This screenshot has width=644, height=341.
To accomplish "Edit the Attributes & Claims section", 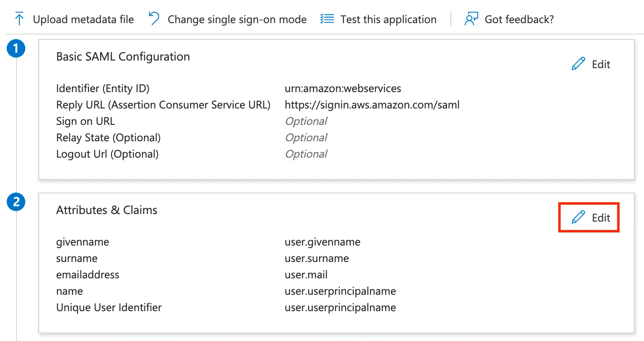I will click(601, 218).
